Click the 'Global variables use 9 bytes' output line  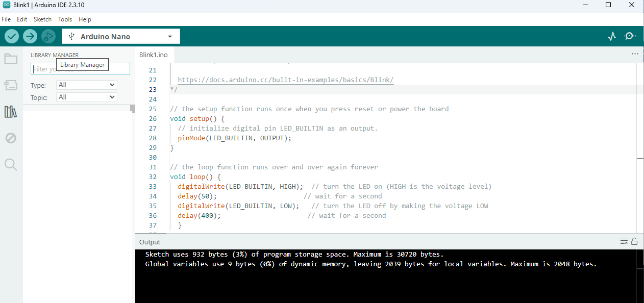pos(371,264)
